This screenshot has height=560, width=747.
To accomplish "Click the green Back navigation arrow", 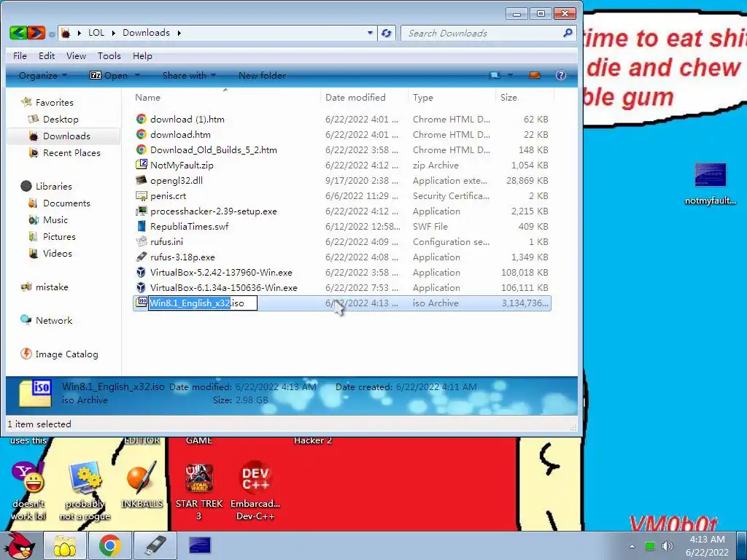I will point(18,32).
